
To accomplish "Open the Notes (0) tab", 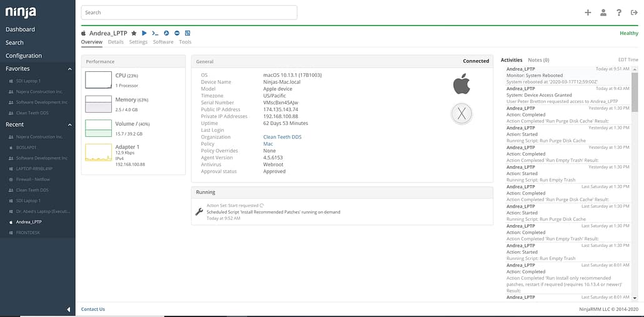I will click(538, 60).
